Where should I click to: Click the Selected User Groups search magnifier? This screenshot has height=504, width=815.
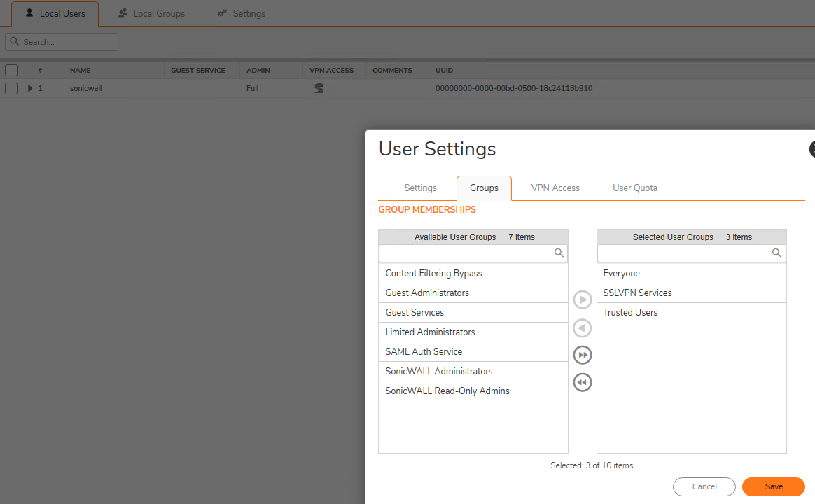pos(776,253)
